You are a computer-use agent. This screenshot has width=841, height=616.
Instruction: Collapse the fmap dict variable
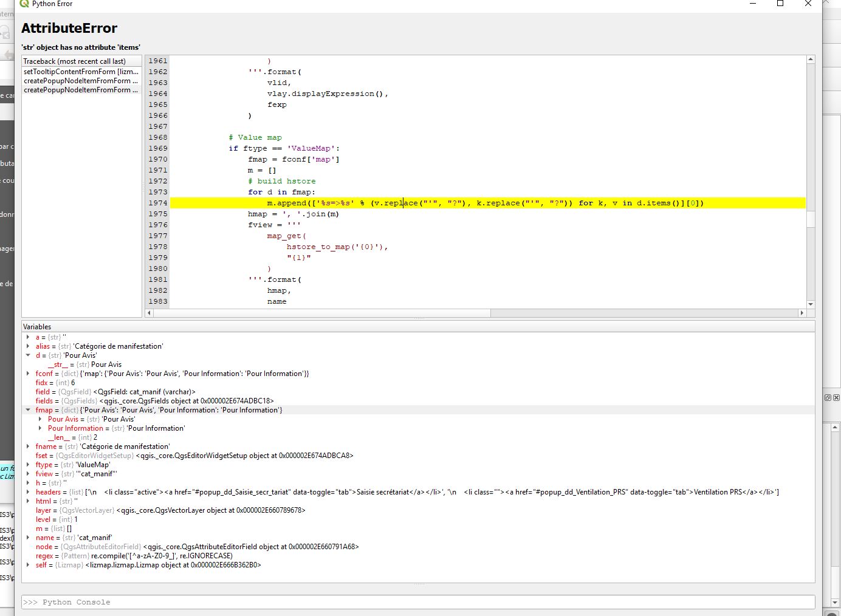[28, 410]
